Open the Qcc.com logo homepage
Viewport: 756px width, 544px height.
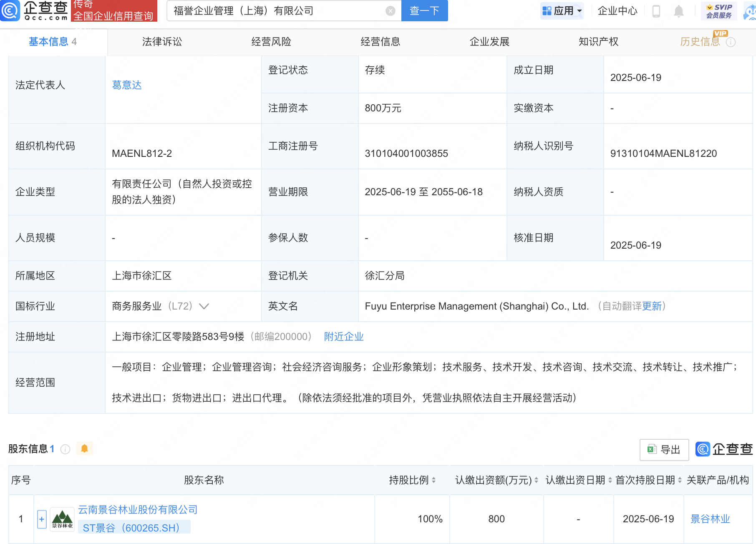click(34, 10)
